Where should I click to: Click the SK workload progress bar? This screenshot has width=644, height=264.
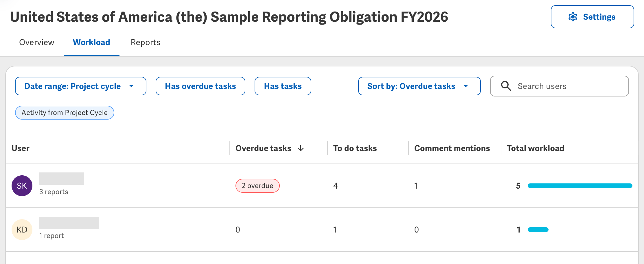click(580, 186)
